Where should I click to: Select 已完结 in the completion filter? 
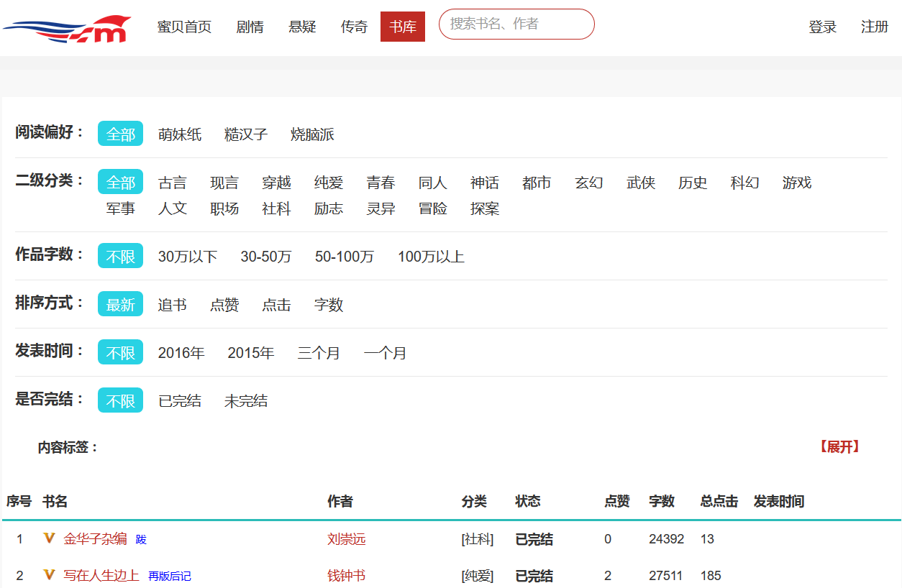pos(180,401)
